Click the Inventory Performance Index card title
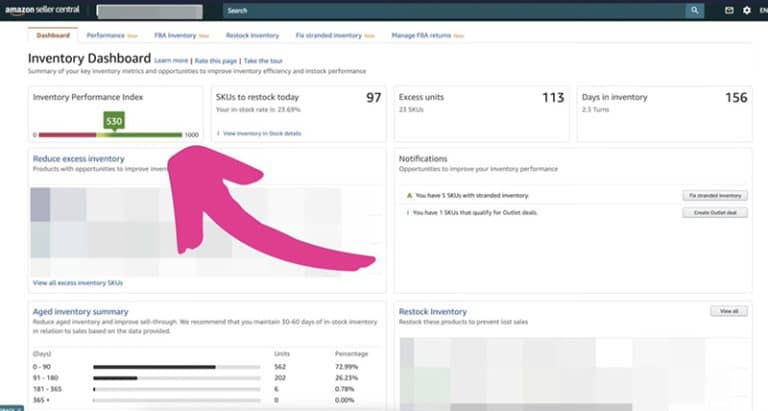 88,97
